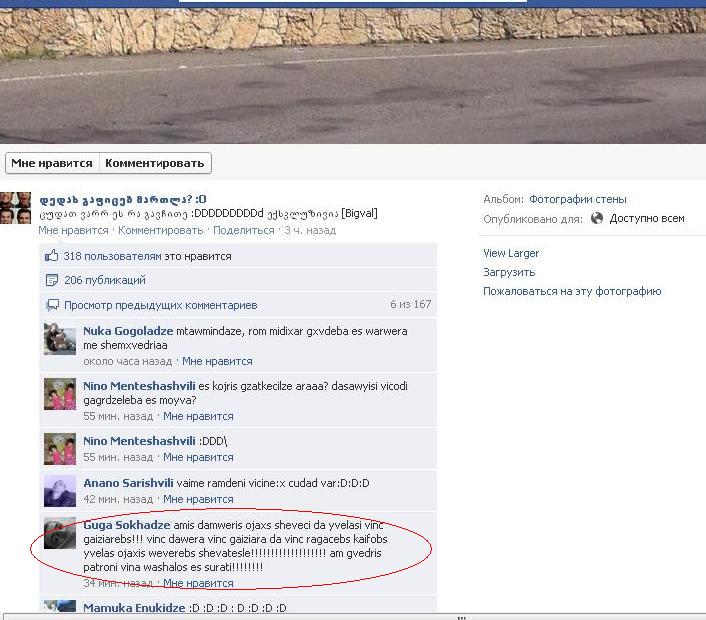This screenshot has height=620, width=706.
Task: Click View Larger link
Action: (x=511, y=253)
